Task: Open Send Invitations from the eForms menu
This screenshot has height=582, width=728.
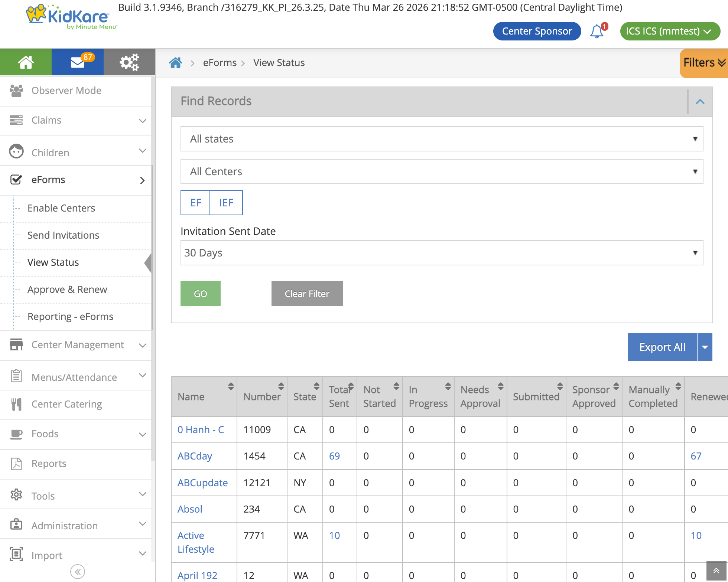Action: 63,235
